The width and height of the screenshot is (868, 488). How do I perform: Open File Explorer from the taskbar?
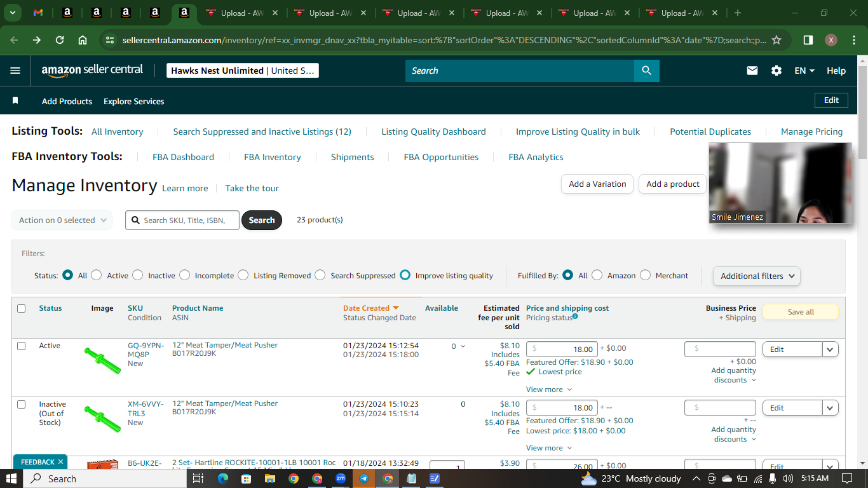tap(269, 478)
